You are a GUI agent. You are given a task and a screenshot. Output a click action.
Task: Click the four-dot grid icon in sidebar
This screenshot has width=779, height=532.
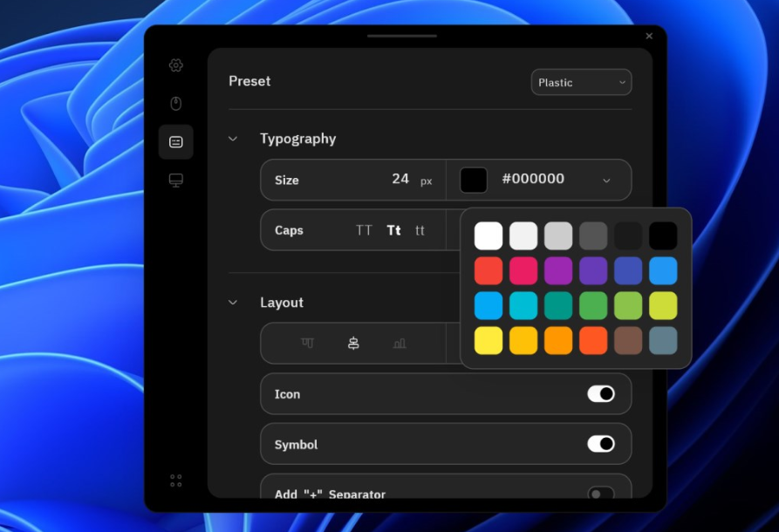(176, 481)
